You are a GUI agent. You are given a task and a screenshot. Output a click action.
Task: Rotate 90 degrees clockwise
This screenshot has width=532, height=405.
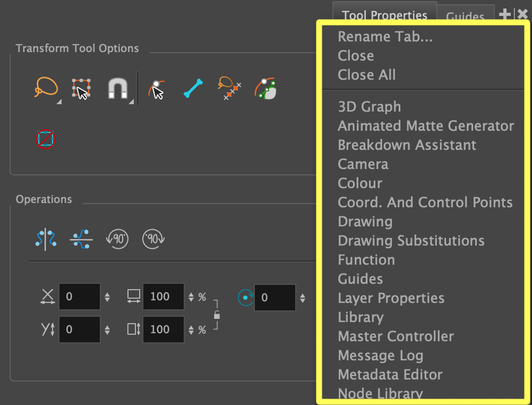[x=153, y=239]
